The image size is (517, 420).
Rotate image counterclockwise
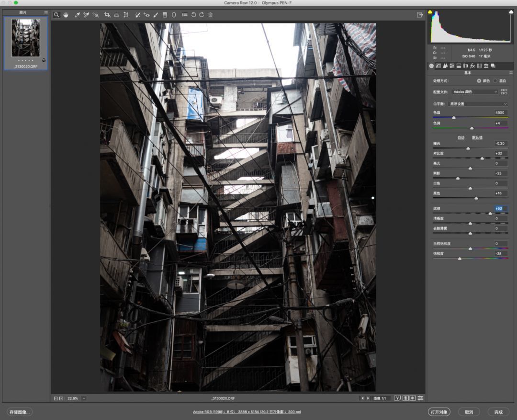tap(193, 15)
